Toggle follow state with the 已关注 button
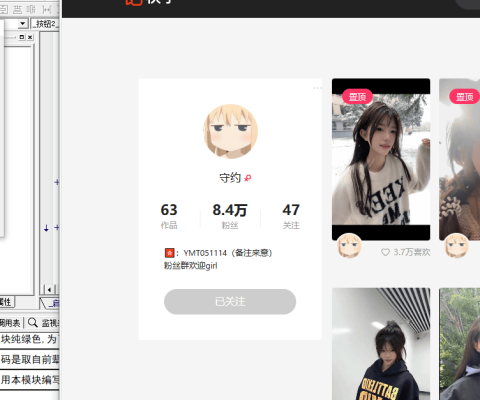480x400 pixels. [230, 302]
